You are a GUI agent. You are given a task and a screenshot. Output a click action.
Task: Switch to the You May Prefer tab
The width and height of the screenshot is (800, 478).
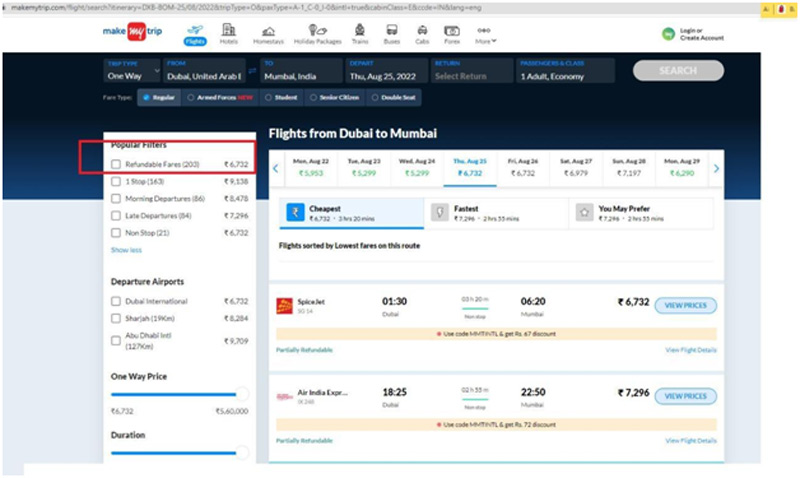tap(641, 213)
